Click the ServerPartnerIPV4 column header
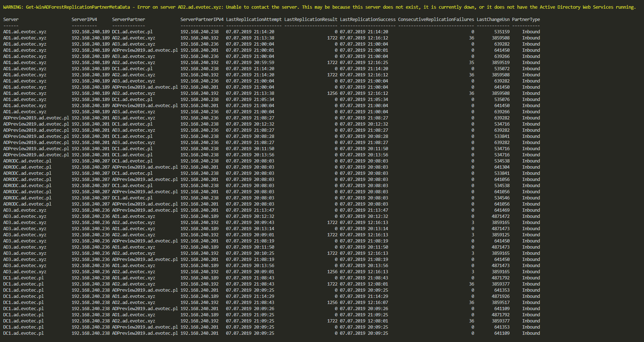 point(202,20)
